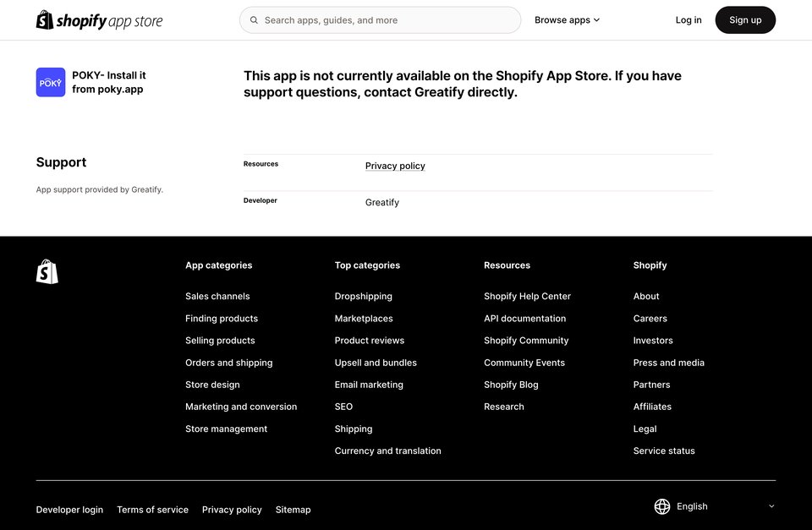Click the Sign up button
The height and width of the screenshot is (530, 812).
[x=745, y=20]
